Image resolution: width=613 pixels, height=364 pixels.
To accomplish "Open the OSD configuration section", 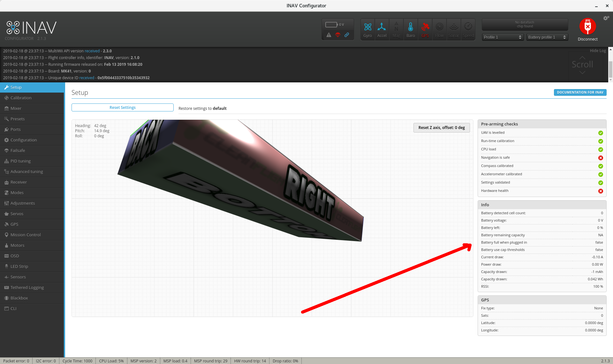I will [15, 256].
